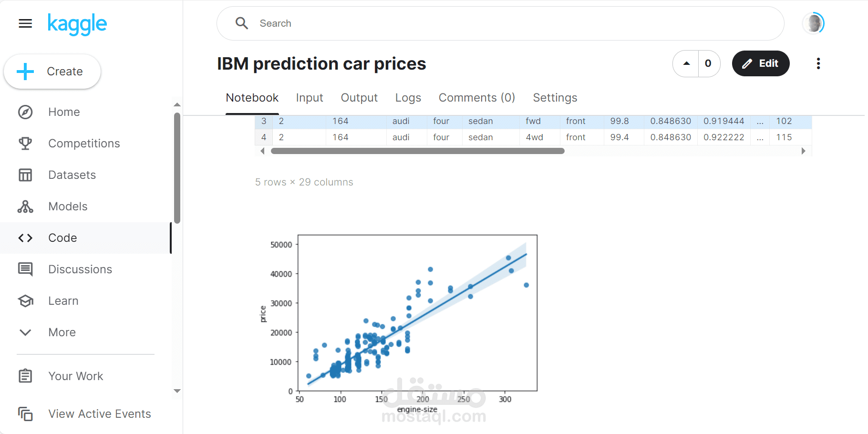The height and width of the screenshot is (434, 868).
Task: Upvote the notebook with the arrow button
Action: pos(686,63)
